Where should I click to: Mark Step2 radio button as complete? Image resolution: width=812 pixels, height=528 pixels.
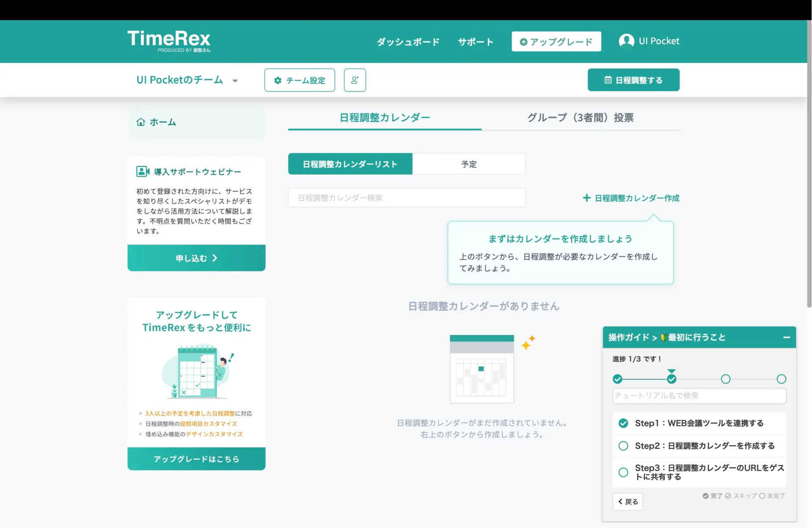tap(623, 446)
